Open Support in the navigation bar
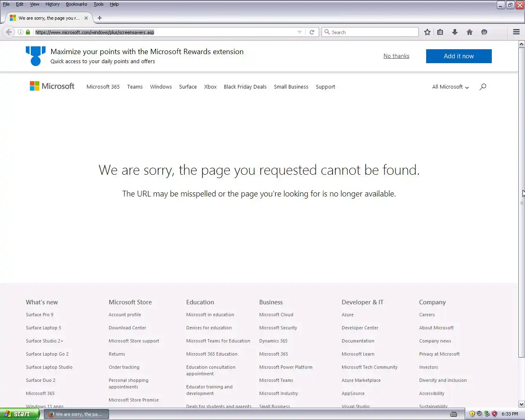 point(325,87)
